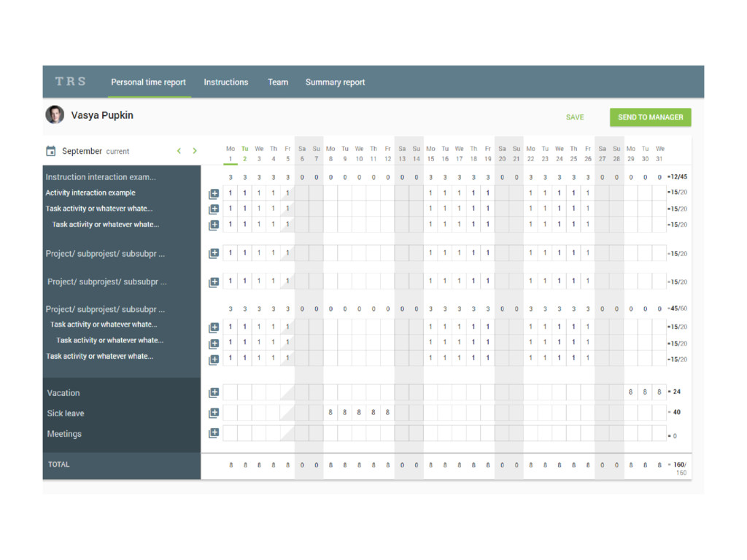Click the 160/160 grand total
This screenshot has width=747, height=560.
[x=678, y=469]
